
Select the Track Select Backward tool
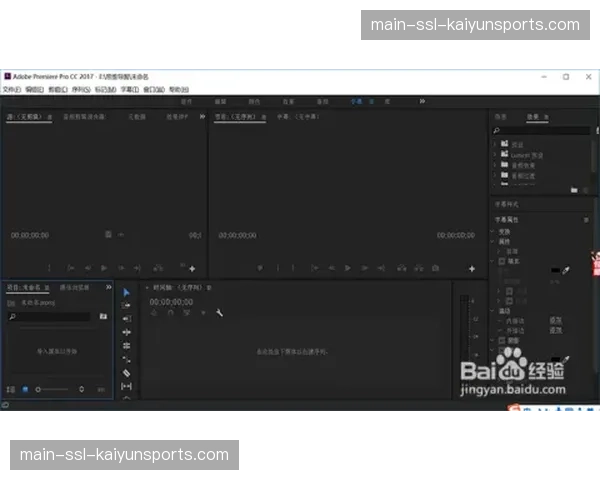coord(127,318)
